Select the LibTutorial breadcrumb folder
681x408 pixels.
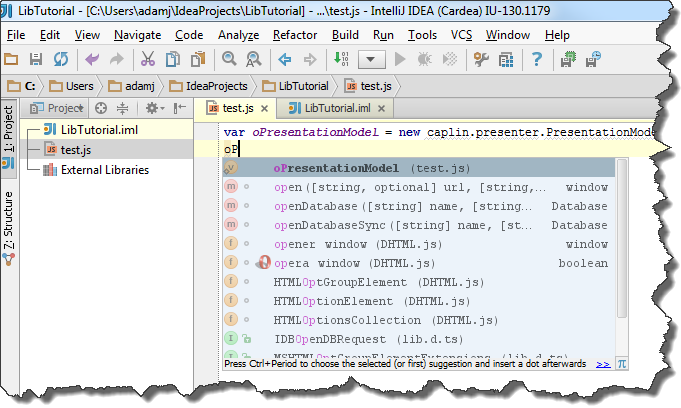pyautogui.click(x=295, y=86)
